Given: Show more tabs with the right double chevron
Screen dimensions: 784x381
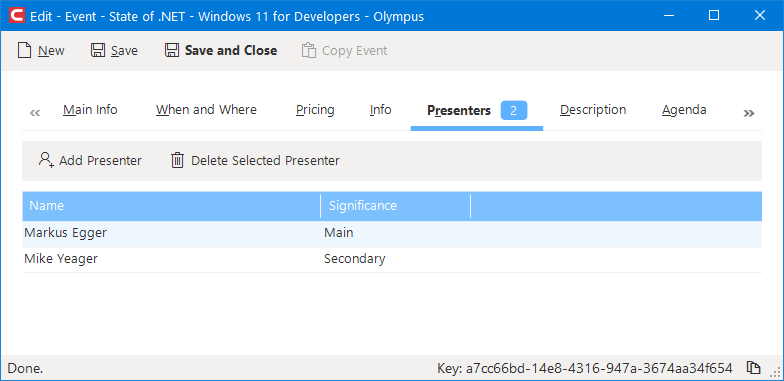Looking at the screenshot, I should 748,113.
